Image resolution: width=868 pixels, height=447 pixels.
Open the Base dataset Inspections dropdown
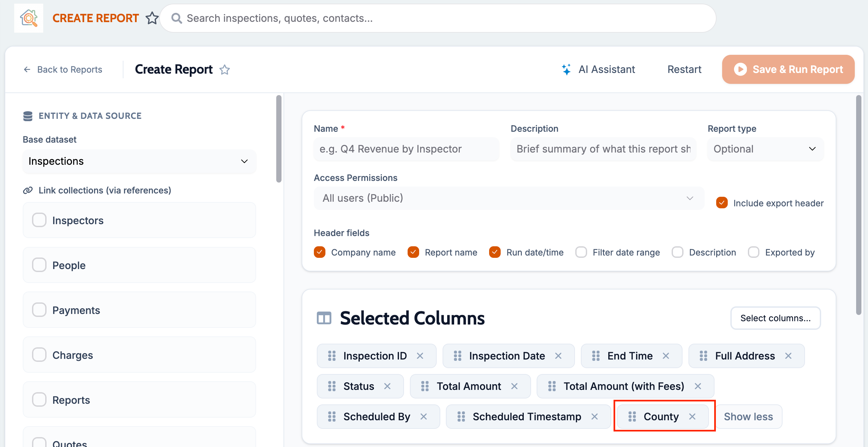[139, 161]
